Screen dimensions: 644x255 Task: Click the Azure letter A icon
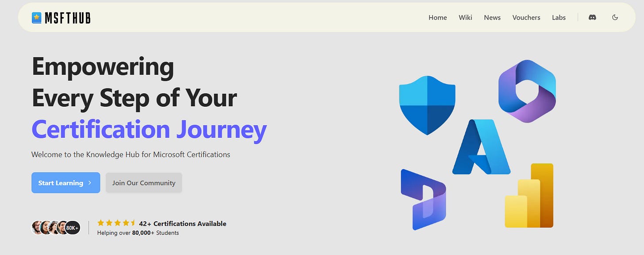pos(481,147)
